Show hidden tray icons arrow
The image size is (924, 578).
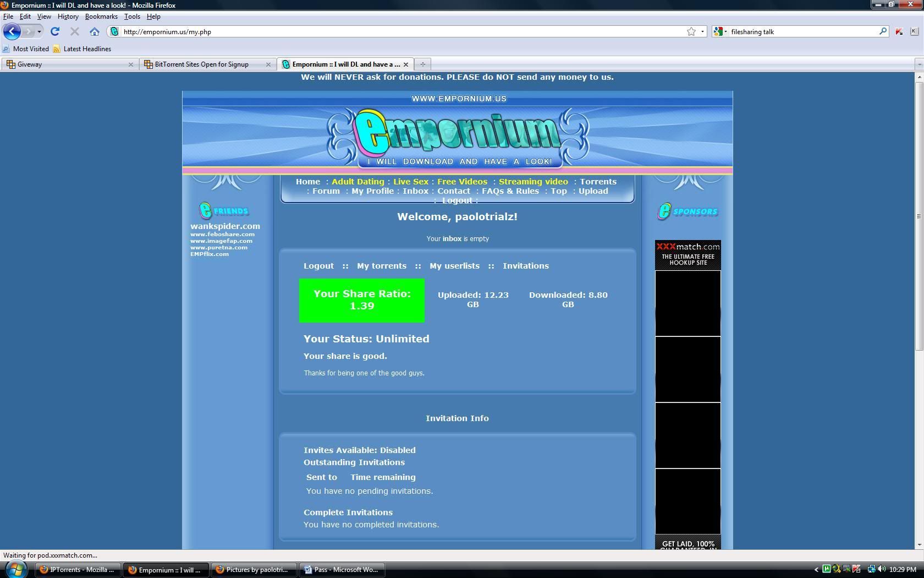pos(816,570)
